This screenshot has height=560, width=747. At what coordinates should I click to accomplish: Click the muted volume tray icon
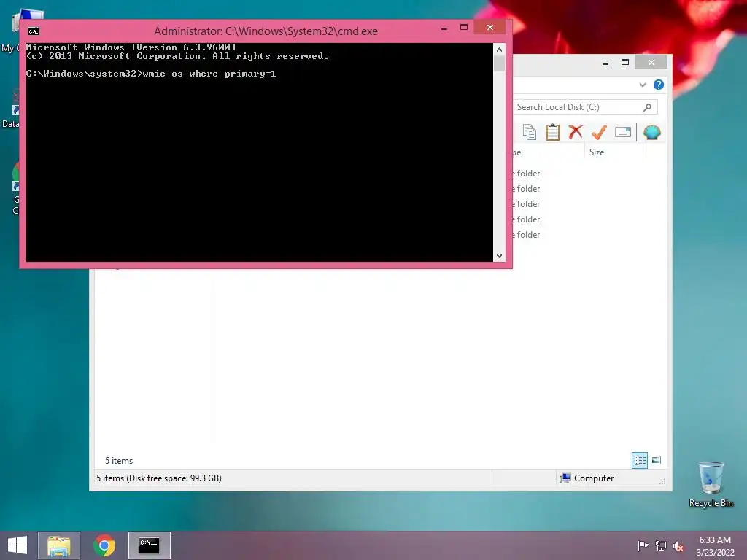[678, 546]
